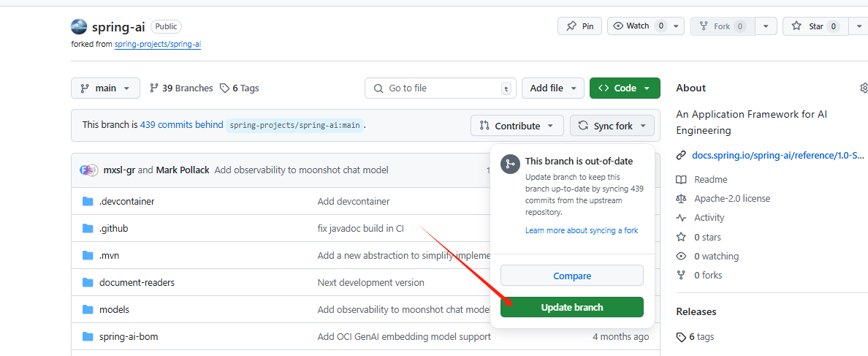Open fix javadoc build in CI commit
The image size is (868, 356).
[360, 228]
